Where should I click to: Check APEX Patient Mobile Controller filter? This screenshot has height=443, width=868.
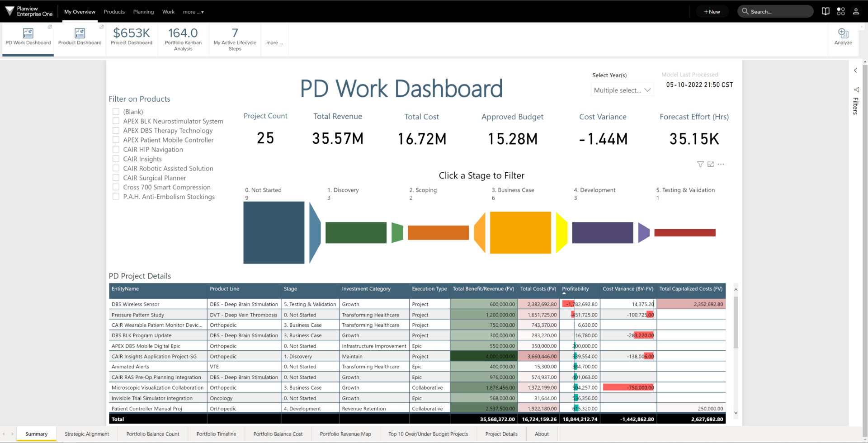point(116,140)
